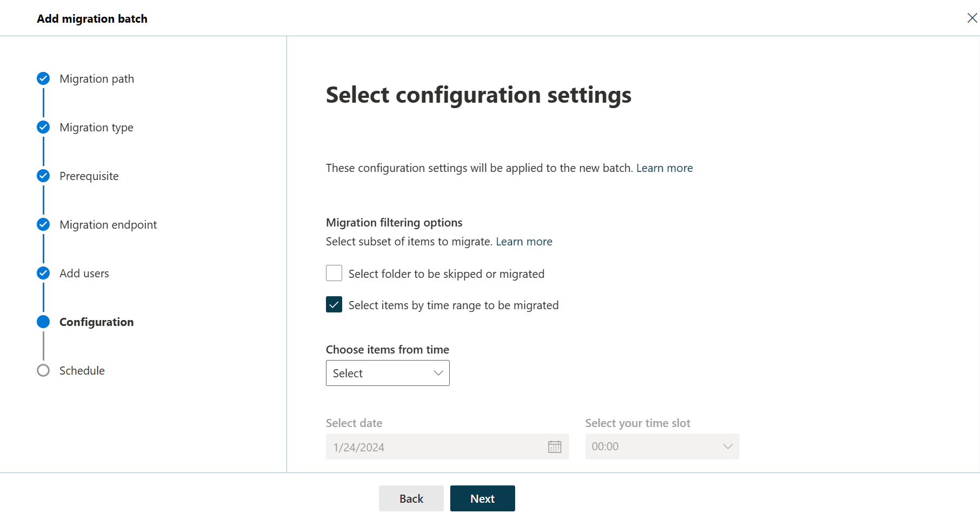Jump to the Schedule step label

82,370
